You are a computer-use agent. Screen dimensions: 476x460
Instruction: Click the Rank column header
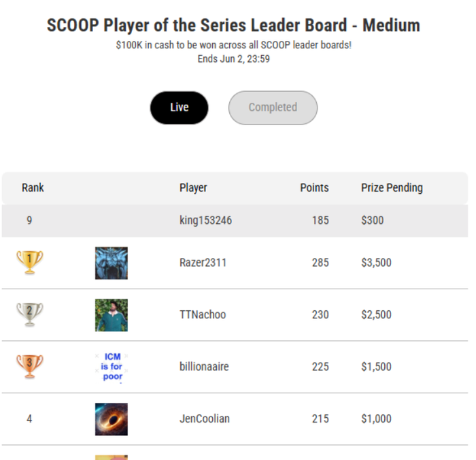33,187
